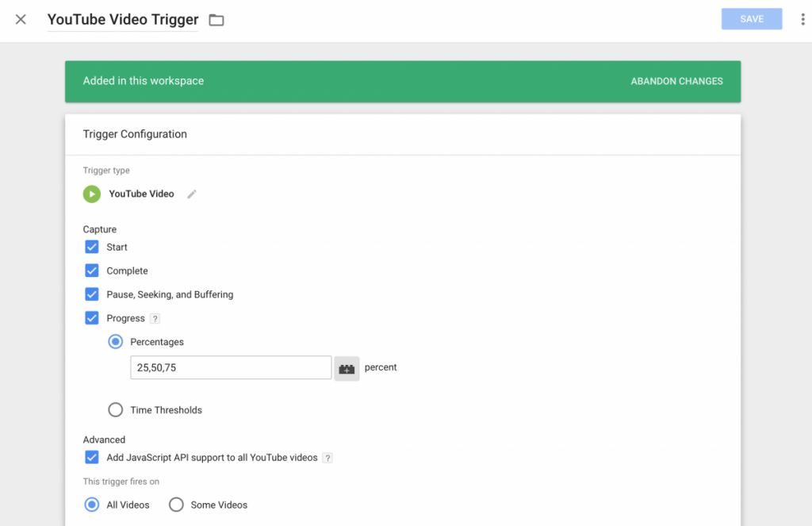812x526 pixels.
Task: Save the YouTube Video Trigger
Action: pos(751,18)
